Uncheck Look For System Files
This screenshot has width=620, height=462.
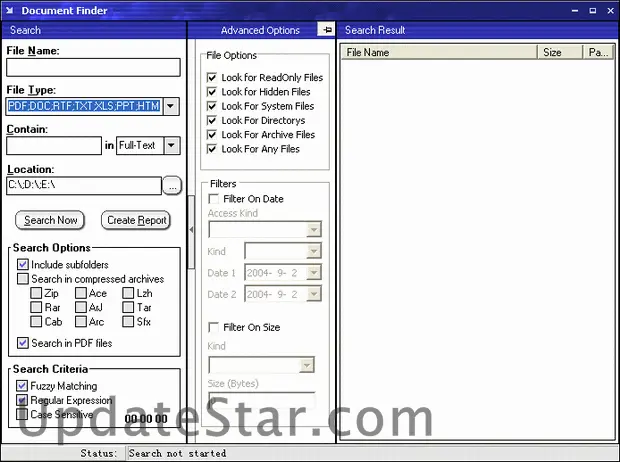212,106
